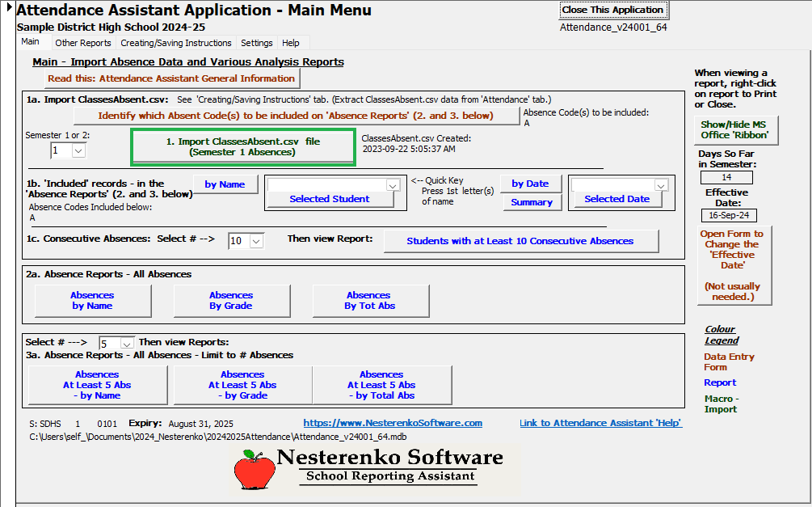812x507 pixels.
Task: Open the NesterenkoSoftware.com website link
Action: [393, 423]
